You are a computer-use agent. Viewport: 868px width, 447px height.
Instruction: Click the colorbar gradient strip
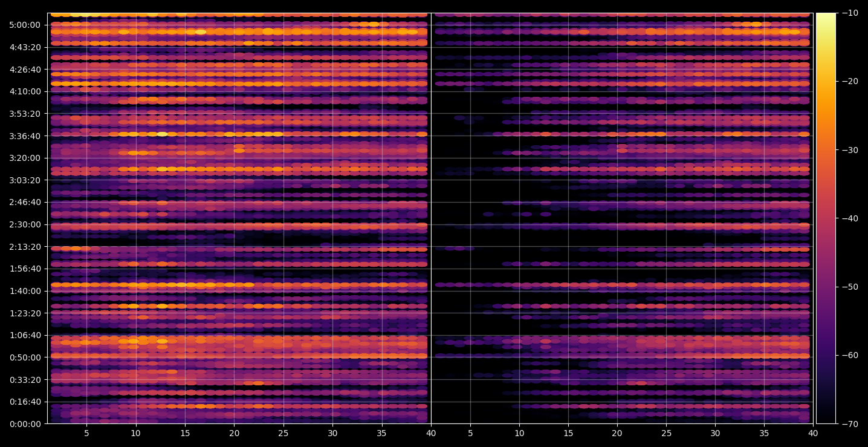click(x=826, y=218)
